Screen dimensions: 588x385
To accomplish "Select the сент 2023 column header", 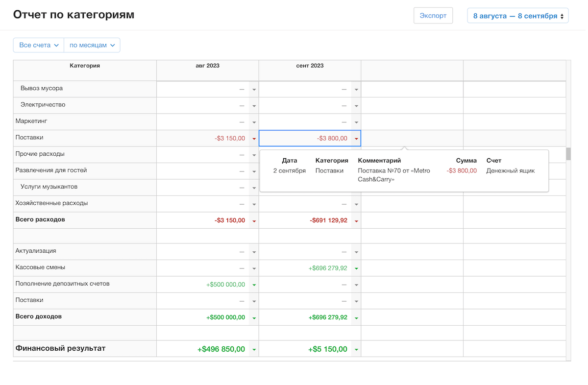I will click(x=310, y=66).
